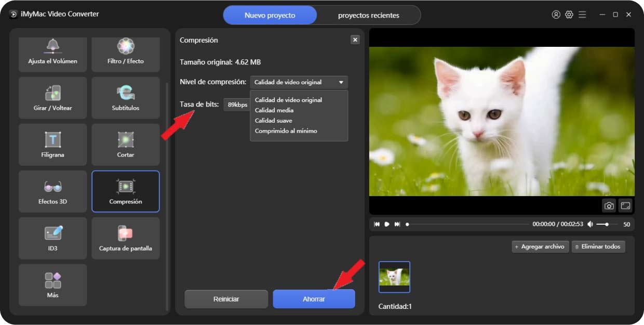The width and height of the screenshot is (644, 325).
Task: Toggle fullscreen preview icon
Action: click(x=625, y=206)
